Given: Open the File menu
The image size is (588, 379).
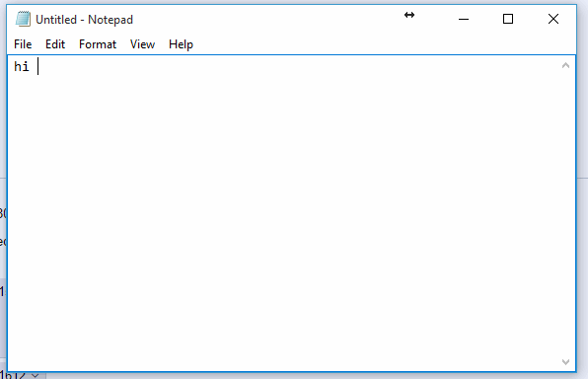Looking at the screenshot, I should (x=23, y=44).
